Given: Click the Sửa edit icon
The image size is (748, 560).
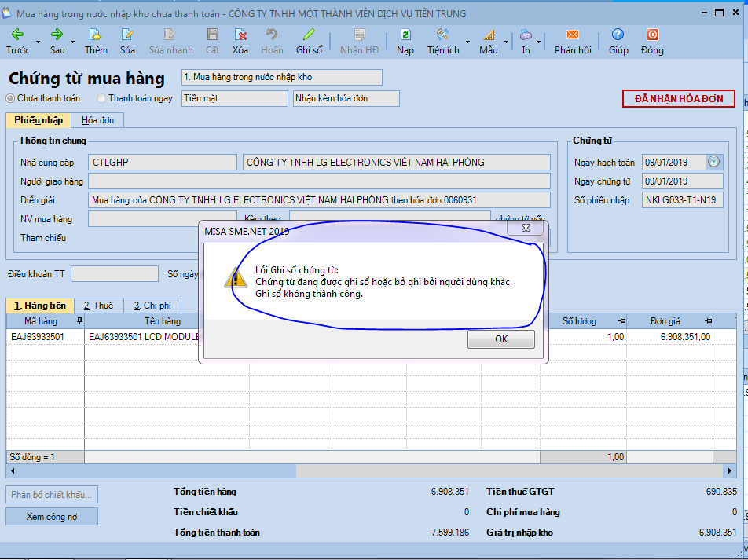Looking at the screenshot, I should pos(127,35).
